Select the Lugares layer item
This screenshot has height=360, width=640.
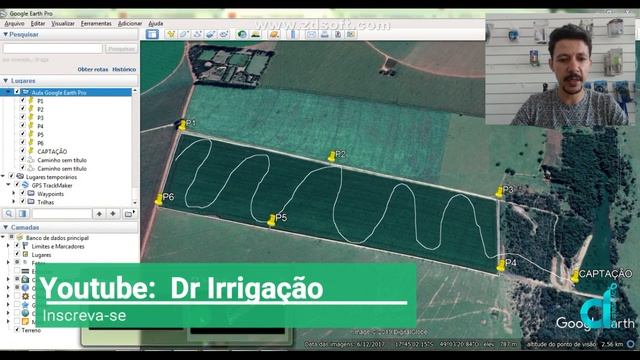tap(42, 255)
